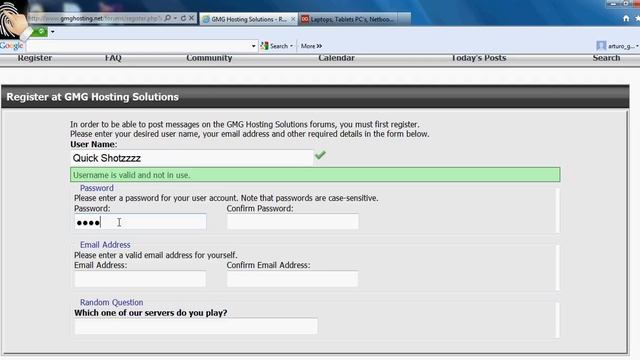Open the Community nav menu
This screenshot has height=360, width=640.
(x=209, y=58)
